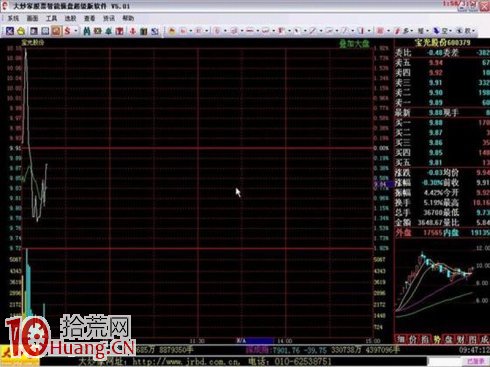
Task: Click the teal tree toolbar icon
Action: tap(108, 31)
